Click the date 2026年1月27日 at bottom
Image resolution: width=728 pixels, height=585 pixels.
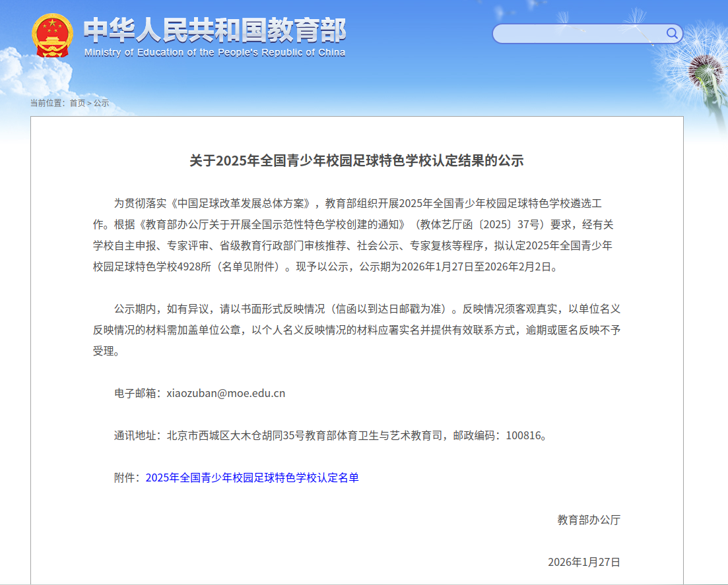click(x=583, y=562)
